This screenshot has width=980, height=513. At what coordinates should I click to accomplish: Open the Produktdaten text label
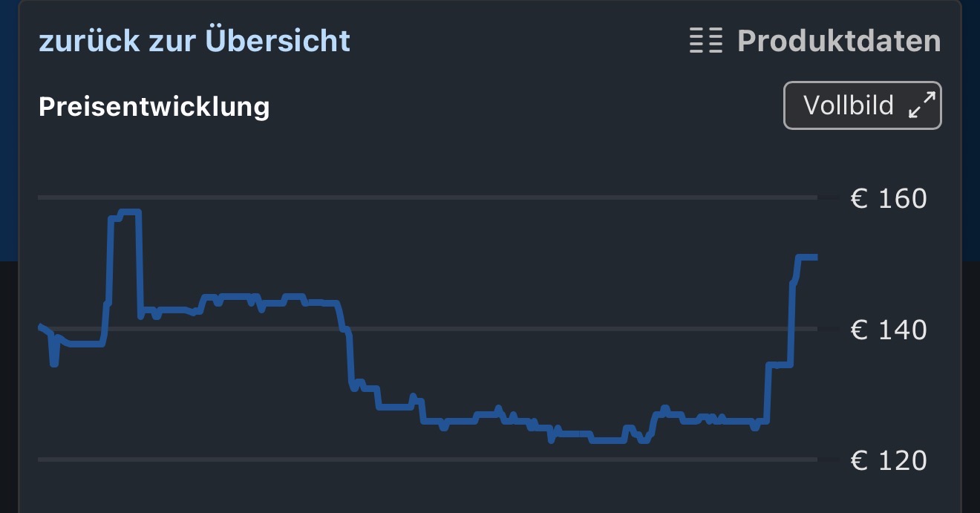(x=838, y=41)
